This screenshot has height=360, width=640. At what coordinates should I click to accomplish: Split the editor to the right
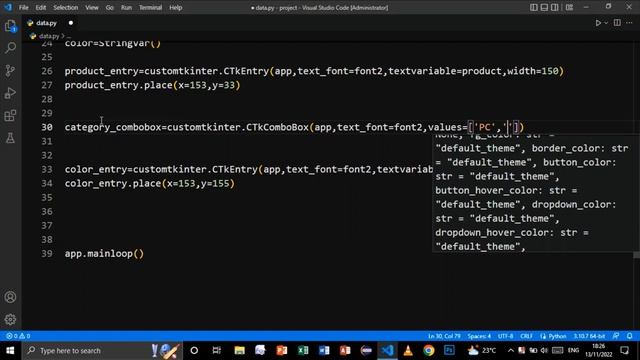click(617, 23)
